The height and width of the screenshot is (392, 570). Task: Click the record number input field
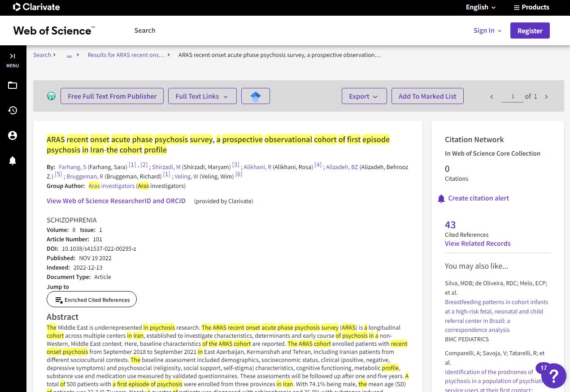pos(512,96)
